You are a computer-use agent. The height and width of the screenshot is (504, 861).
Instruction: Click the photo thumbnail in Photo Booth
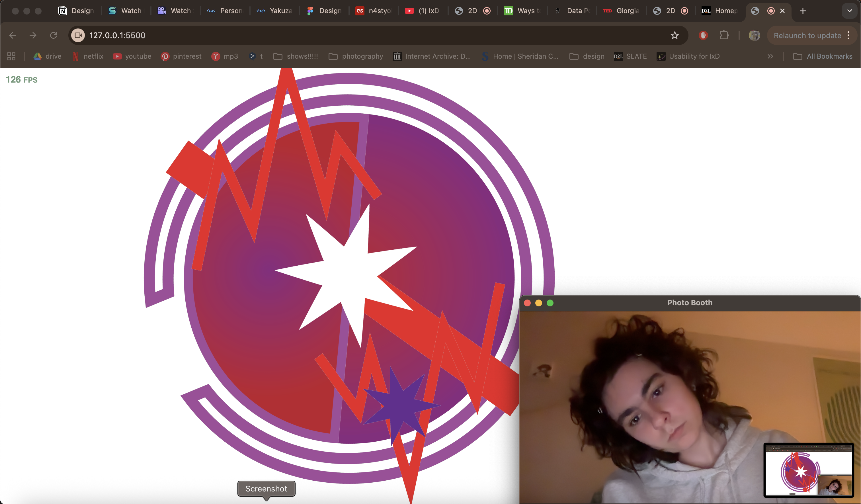pyautogui.click(x=809, y=470)
